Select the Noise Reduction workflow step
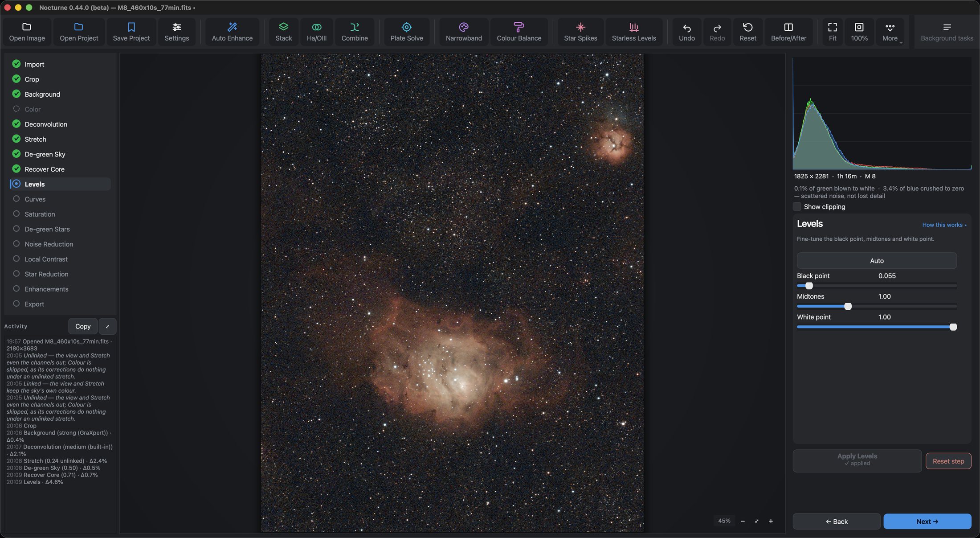980x538 pixels. pos(60,244)
